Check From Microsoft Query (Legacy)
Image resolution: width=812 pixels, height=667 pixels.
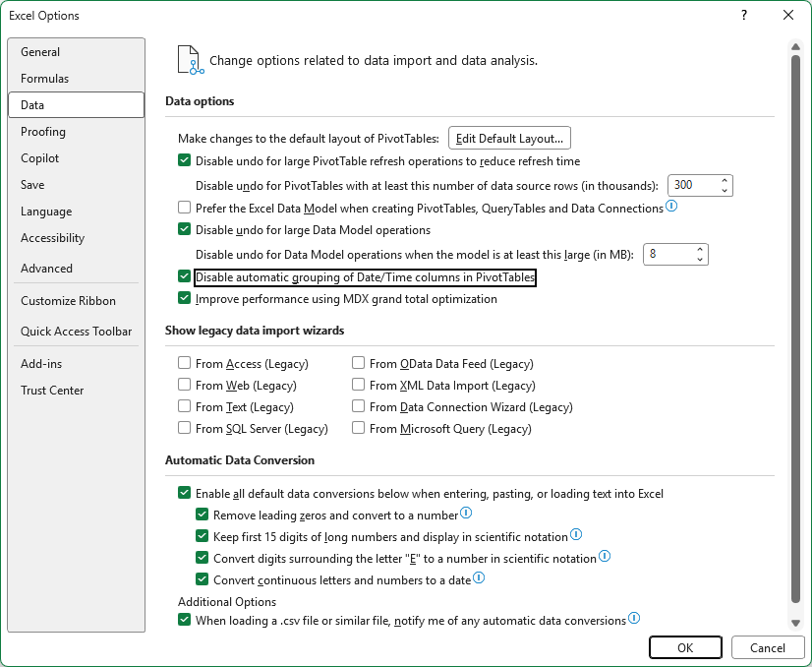pos(359,428)
